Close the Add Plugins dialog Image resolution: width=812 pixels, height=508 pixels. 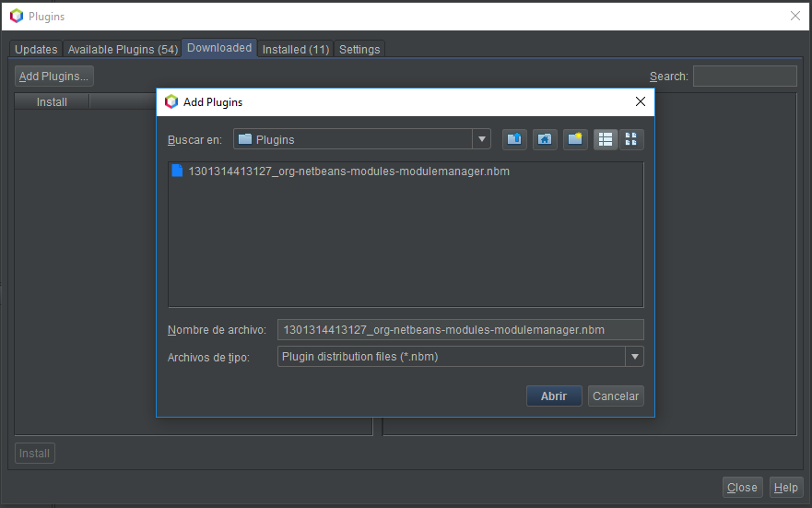tap(641, 102)
